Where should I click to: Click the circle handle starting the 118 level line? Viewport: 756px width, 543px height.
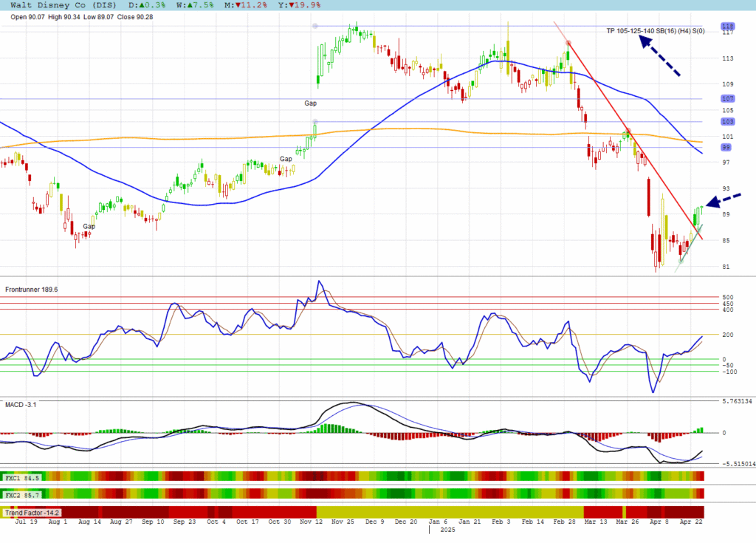pos(315,26)
